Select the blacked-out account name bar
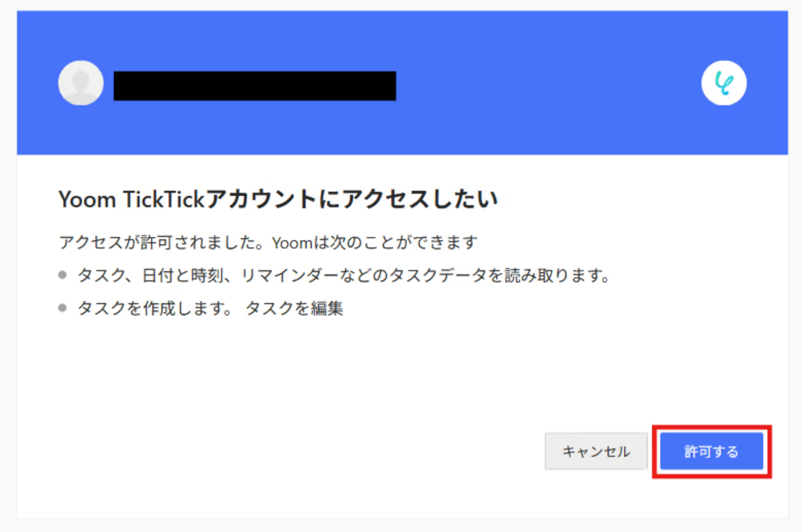Screen dimensions: 803x532 (x=255, y=86)
